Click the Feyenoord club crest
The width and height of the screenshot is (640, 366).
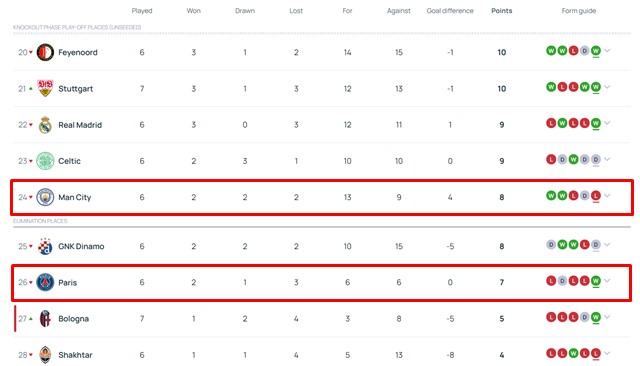[x=45, y=52]
